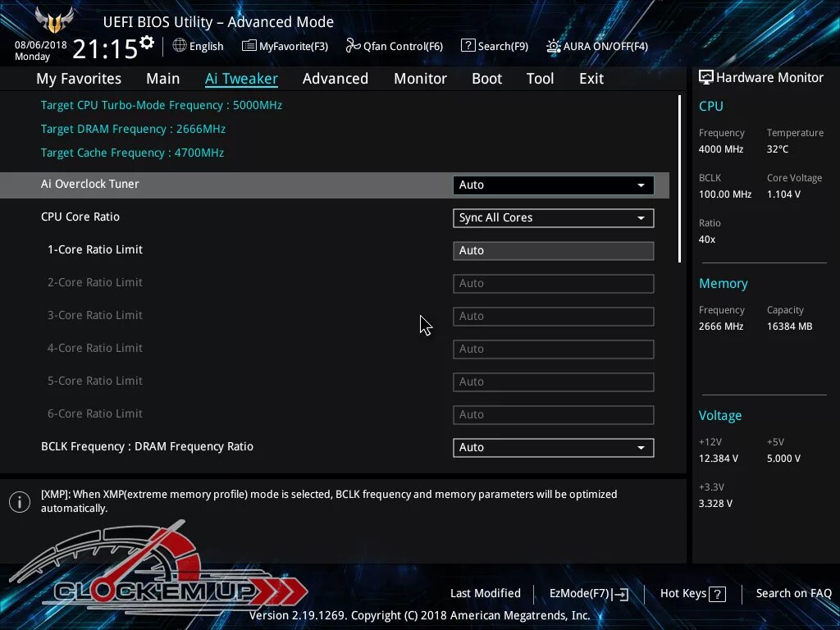Toggle AURA ON/OFF(F4)
840x630 pixels.
coord(597,46)
